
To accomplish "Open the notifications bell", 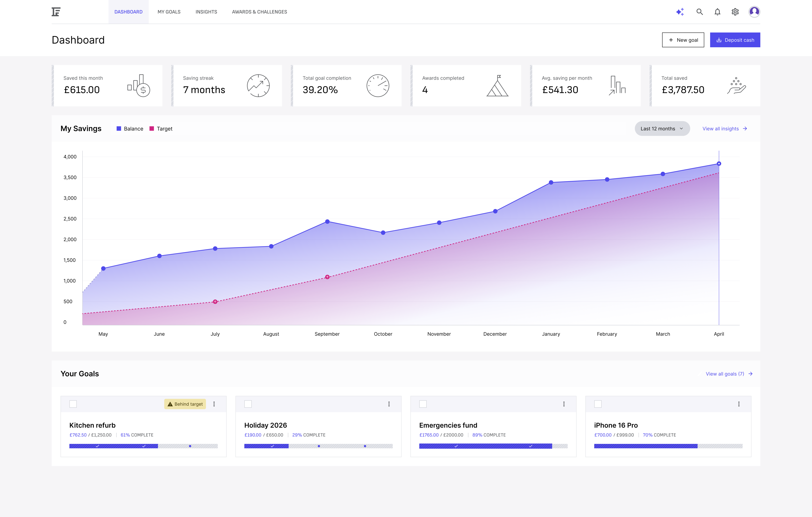I will click(717, 12).
